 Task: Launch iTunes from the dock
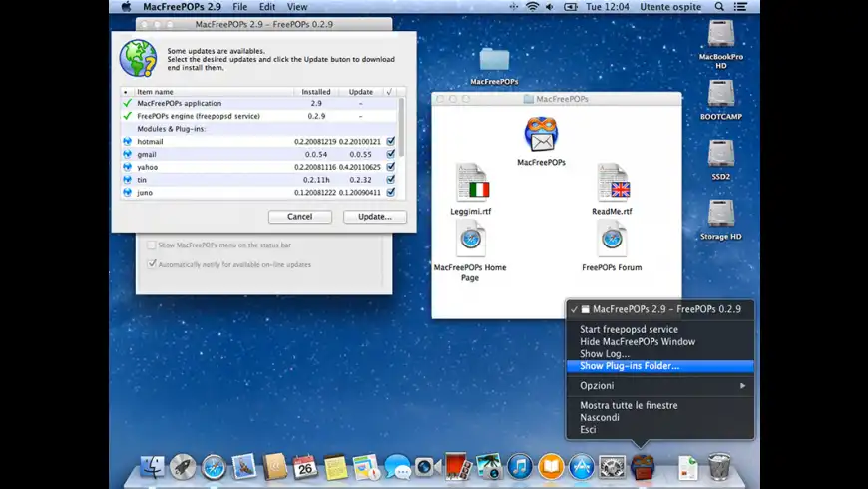[x=519, y=467]
